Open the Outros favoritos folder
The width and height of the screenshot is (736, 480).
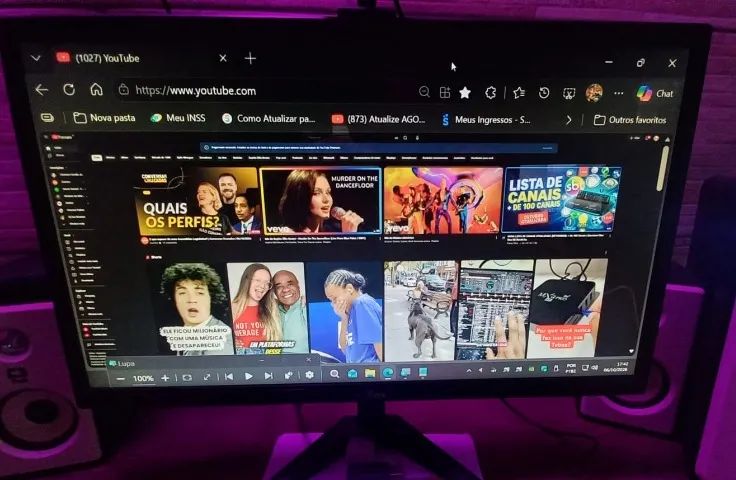click(630, 120)
